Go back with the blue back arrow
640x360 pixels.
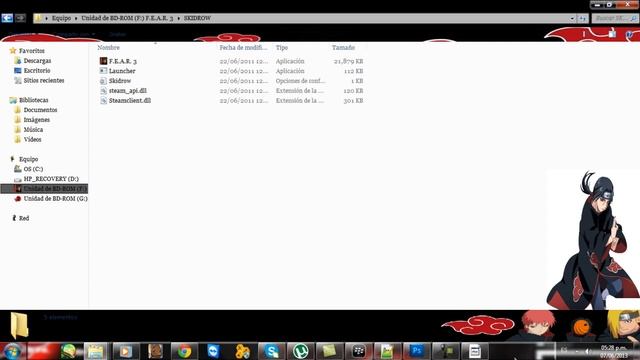click(x=7, y=18)
